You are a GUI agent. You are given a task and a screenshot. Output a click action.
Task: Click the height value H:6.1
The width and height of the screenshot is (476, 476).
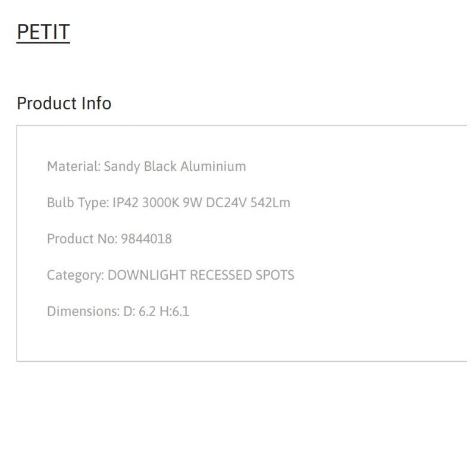pos(174,311)
